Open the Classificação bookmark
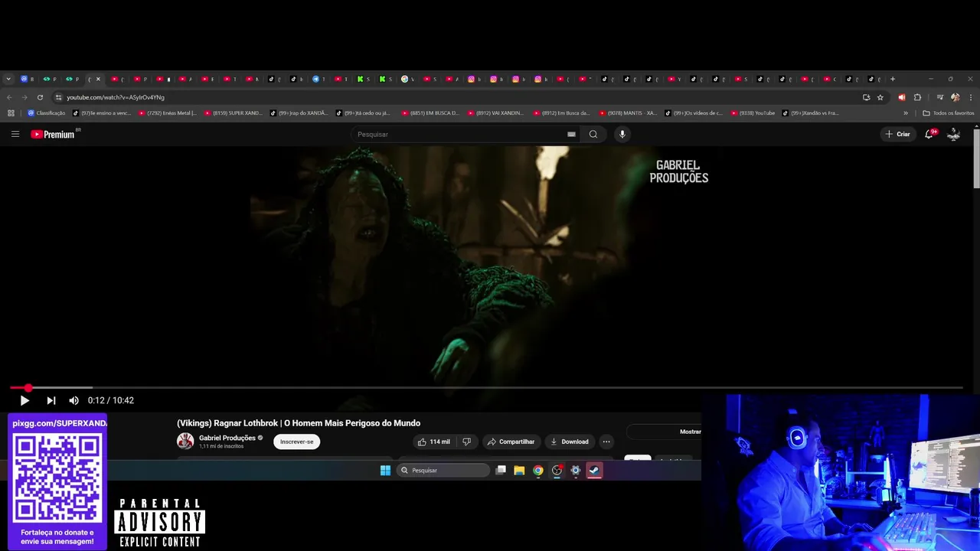This screenshot has height=551, width=980. pos(47,113)
